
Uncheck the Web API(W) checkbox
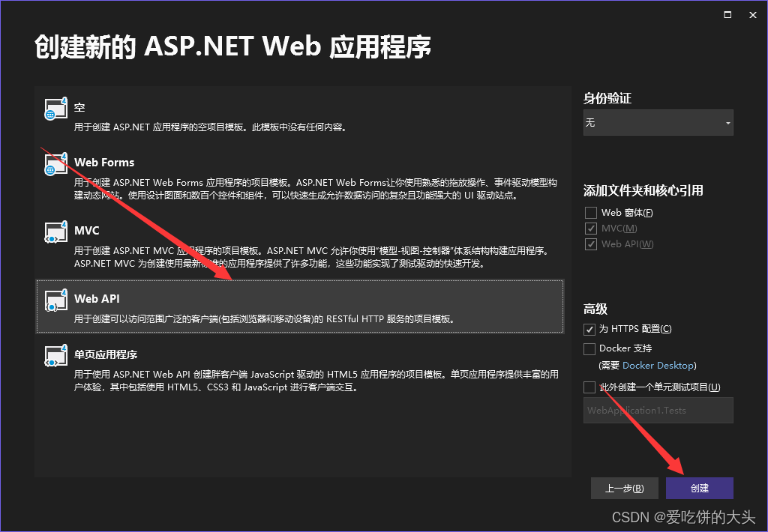coord(590,244)
